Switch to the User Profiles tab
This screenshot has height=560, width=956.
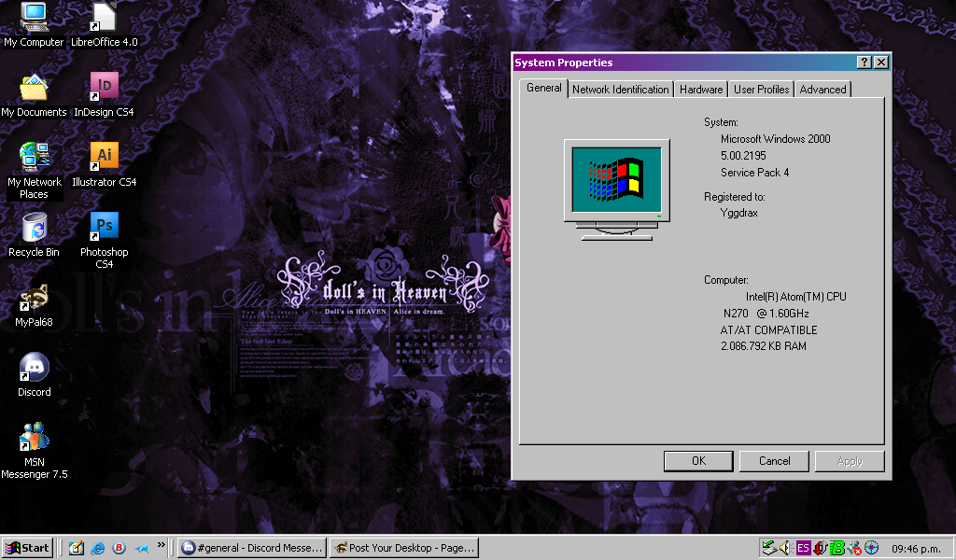click(761, 90)
